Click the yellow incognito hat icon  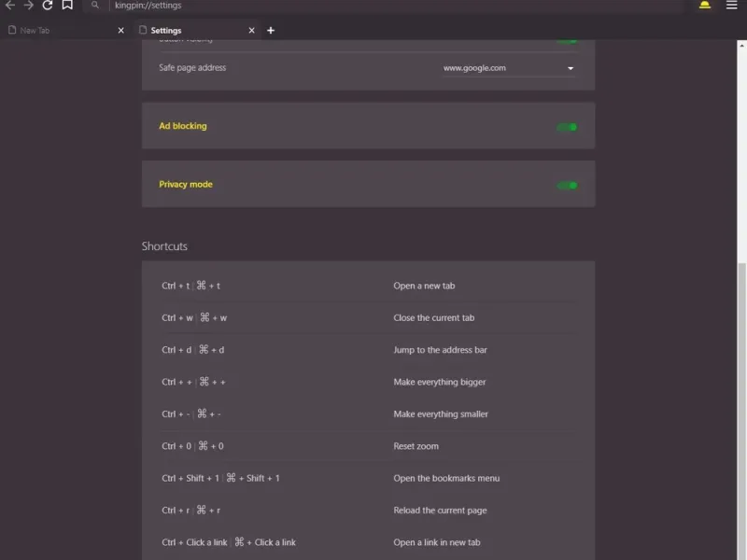click(x=705, y=6)
